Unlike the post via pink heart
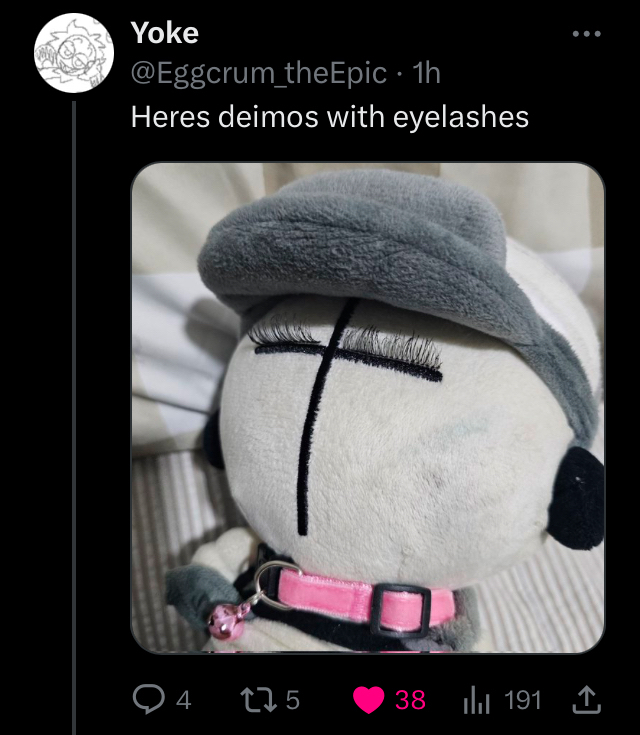The height and width of the screenshot is (735, 640). tap(369, 700)
